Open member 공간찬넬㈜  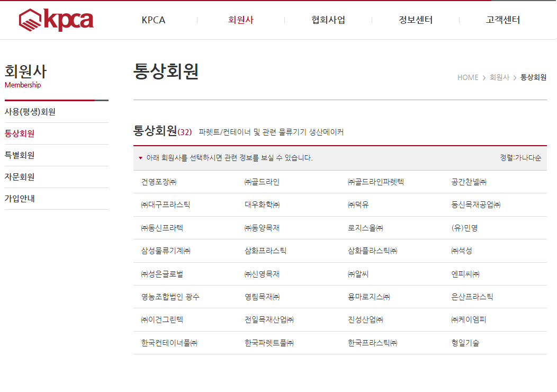click(469, 182)
